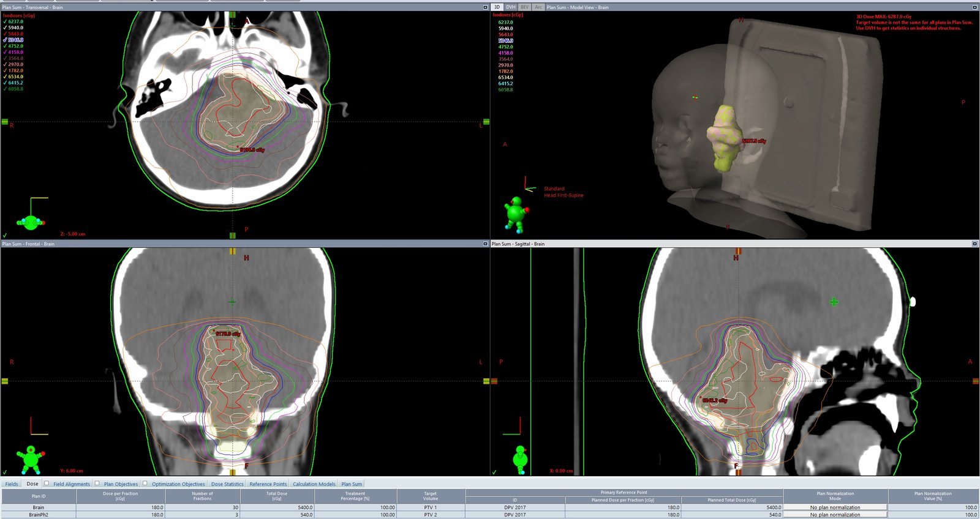Select the highlighted 5346.0 isodose color entry
The height and width of the screenshot is (519, 980).
(15, 40)
